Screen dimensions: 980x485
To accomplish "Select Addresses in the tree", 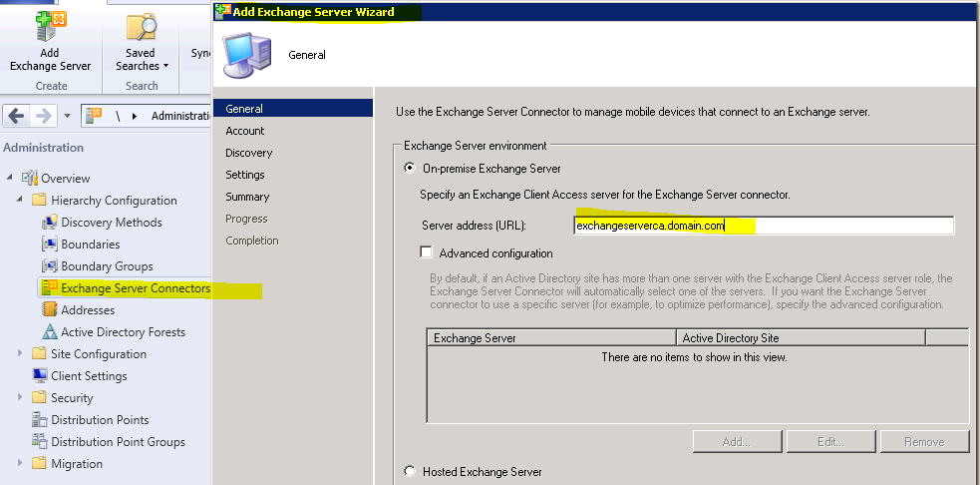I will 88,309.
